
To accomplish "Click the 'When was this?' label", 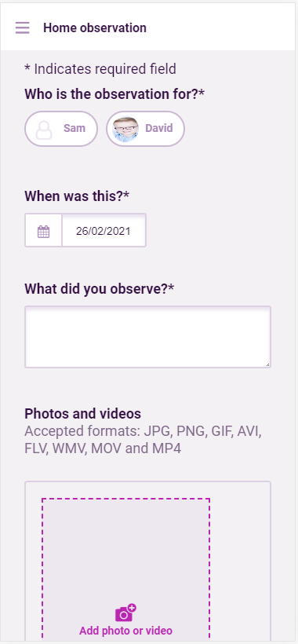I will (77, 196).
